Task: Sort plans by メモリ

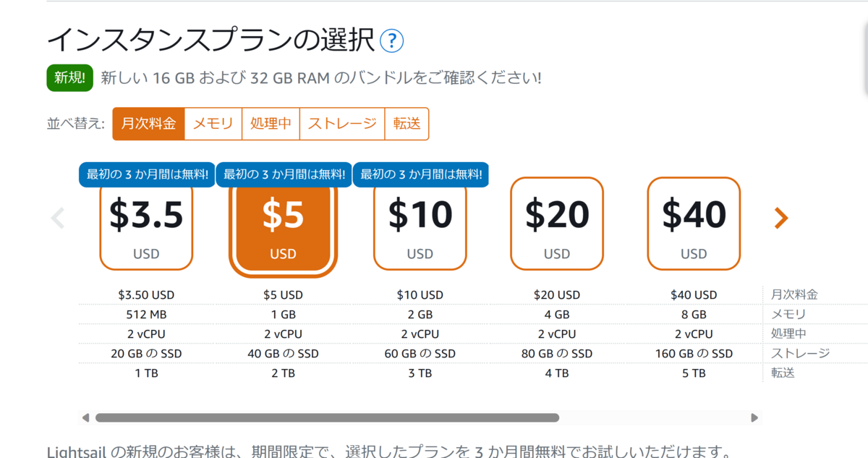Action: click(x=213, y=124)
